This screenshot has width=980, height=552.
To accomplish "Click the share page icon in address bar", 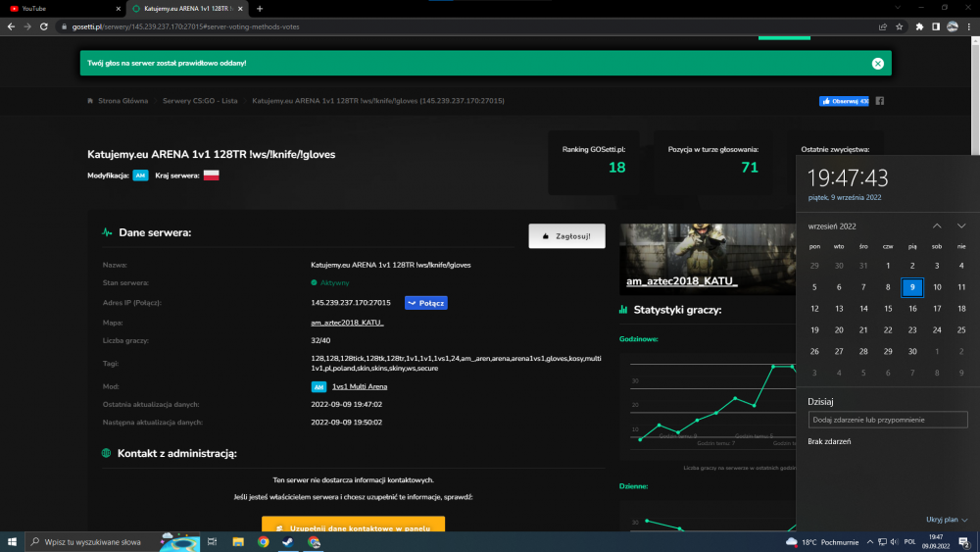I will [x=883, y=26].
